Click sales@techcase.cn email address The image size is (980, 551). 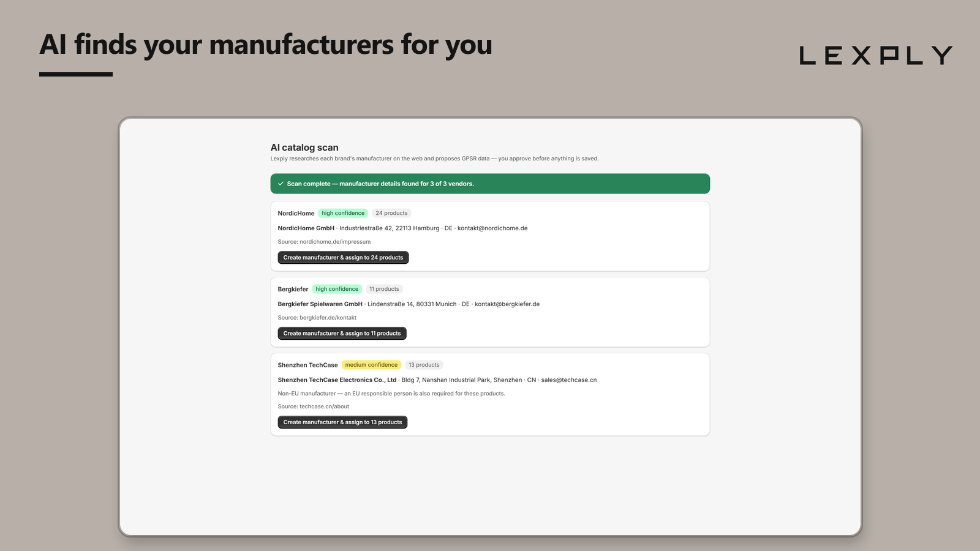pos(569,380)
